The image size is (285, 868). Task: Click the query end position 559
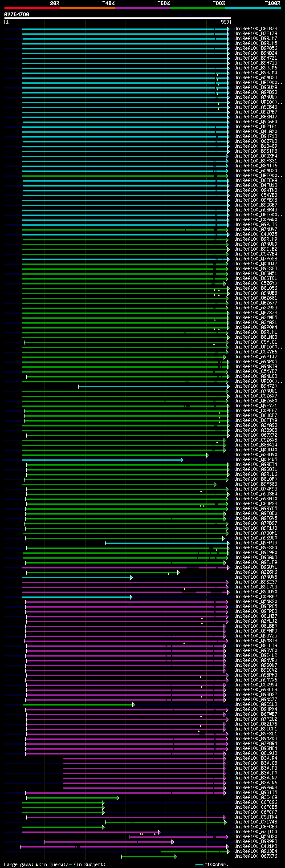(225, 22)
